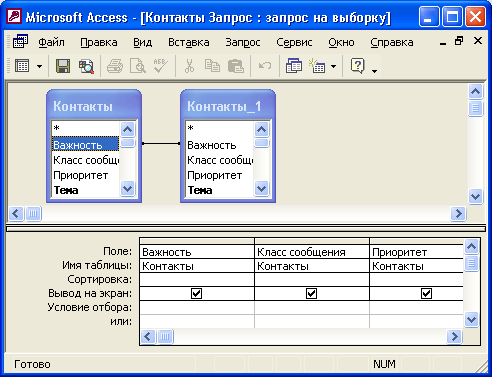
Task: Select the join line between the tables
Action: pyautogui.click(x=161, y=144)
